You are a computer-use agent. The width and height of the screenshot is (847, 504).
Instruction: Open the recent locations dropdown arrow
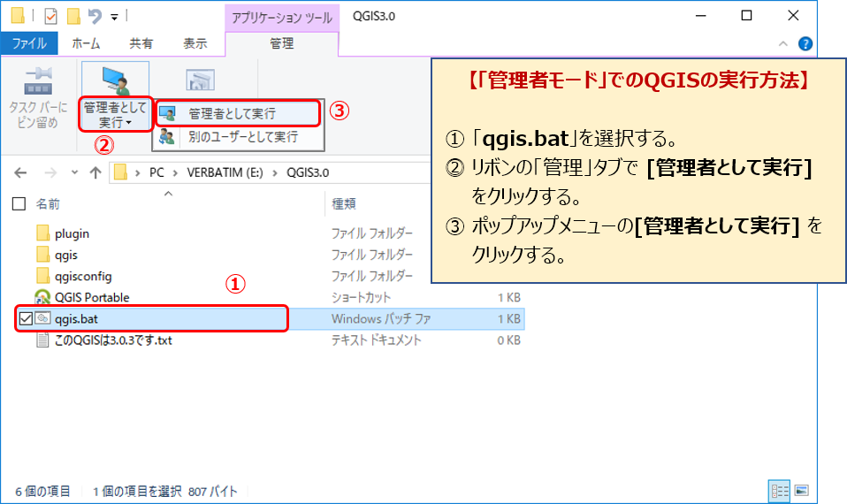[x=74, y=172]
